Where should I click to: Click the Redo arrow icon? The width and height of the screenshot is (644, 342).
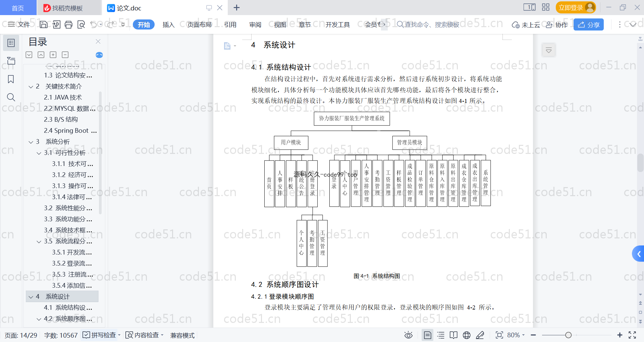point(111,24)
